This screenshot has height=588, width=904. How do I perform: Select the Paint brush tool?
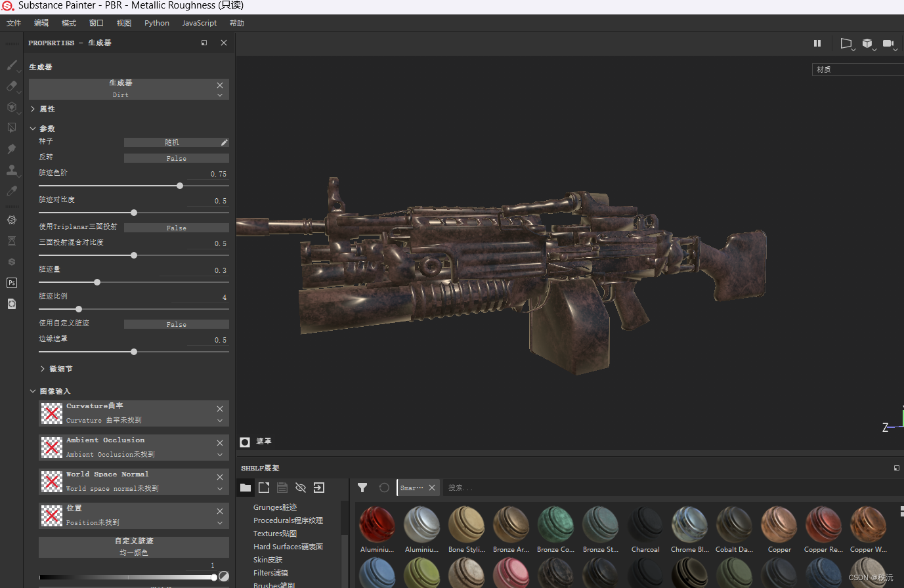pos(11,65)
